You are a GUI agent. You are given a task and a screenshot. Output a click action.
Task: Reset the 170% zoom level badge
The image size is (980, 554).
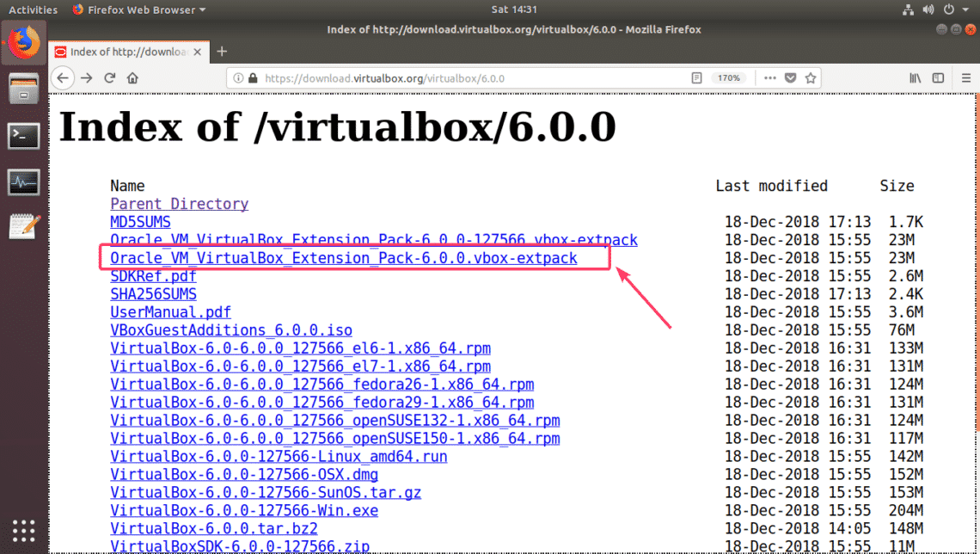pos(729,78)
